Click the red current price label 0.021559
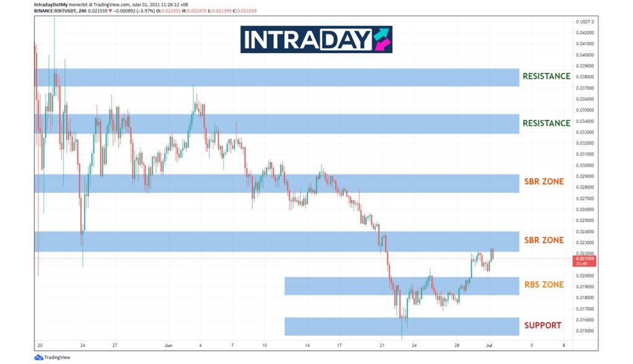 [x=584, y=260]
